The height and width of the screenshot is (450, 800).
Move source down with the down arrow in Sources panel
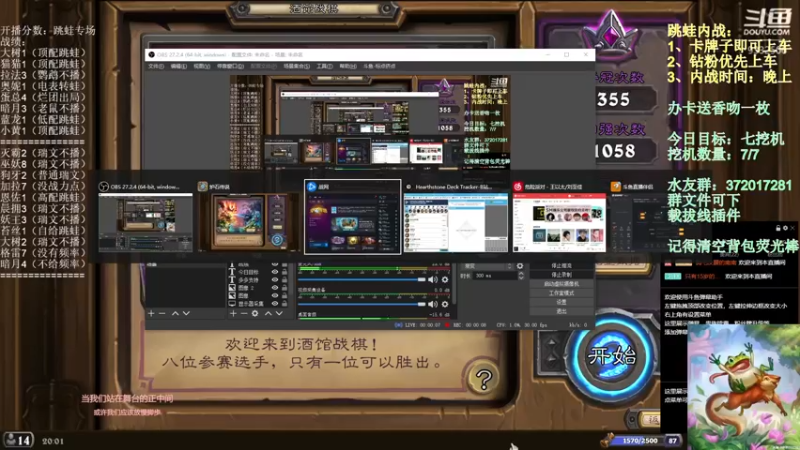pos(279,313)
